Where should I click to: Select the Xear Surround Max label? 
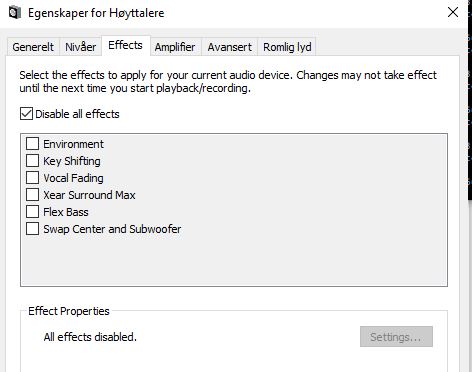[x=89, y=195]
